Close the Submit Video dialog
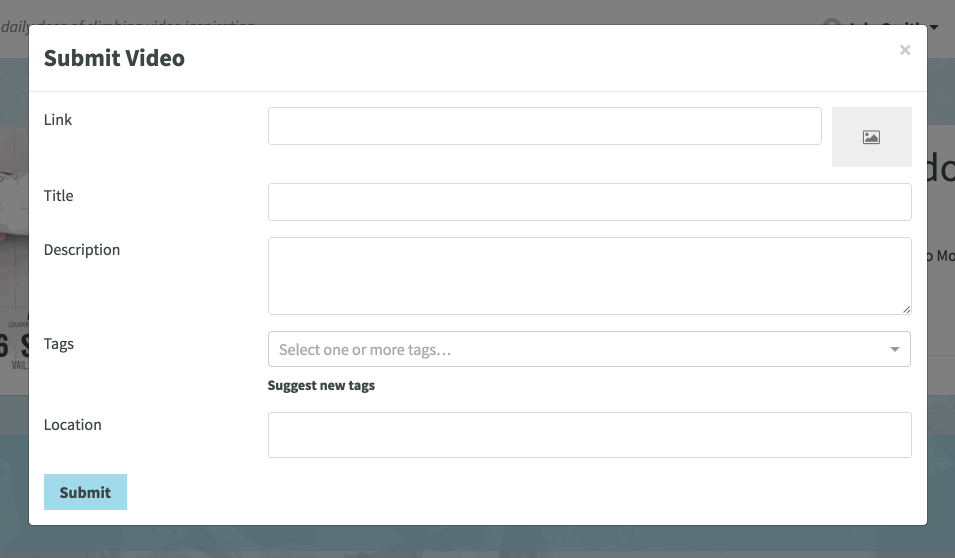955x558 pixels. click(x=904, y=50)
